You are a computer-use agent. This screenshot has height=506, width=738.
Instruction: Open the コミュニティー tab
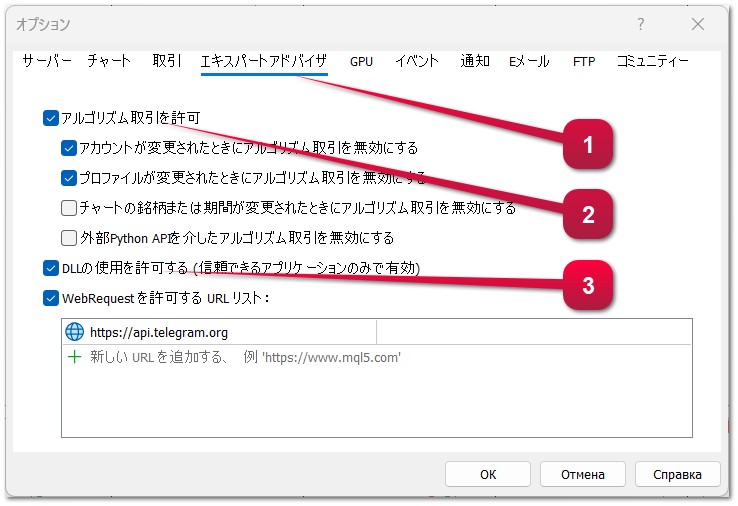[x=652, y=61]
